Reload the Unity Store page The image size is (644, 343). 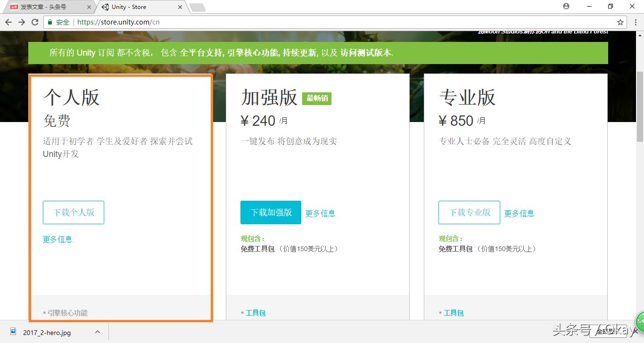click(35, 22)
